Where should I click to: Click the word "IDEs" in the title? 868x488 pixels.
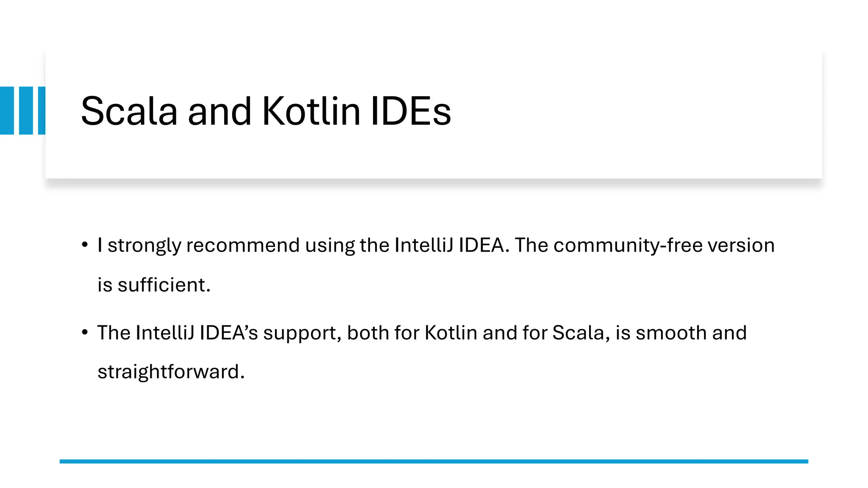tap(411, 111)
